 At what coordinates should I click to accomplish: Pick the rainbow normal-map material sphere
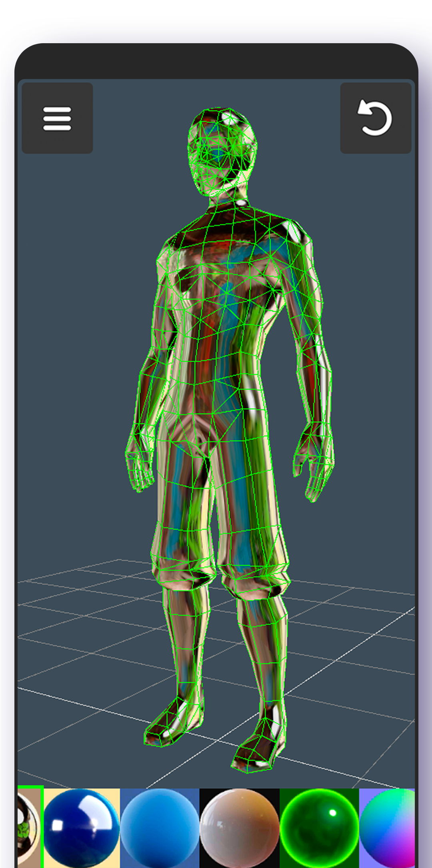(x=388, y=827)
